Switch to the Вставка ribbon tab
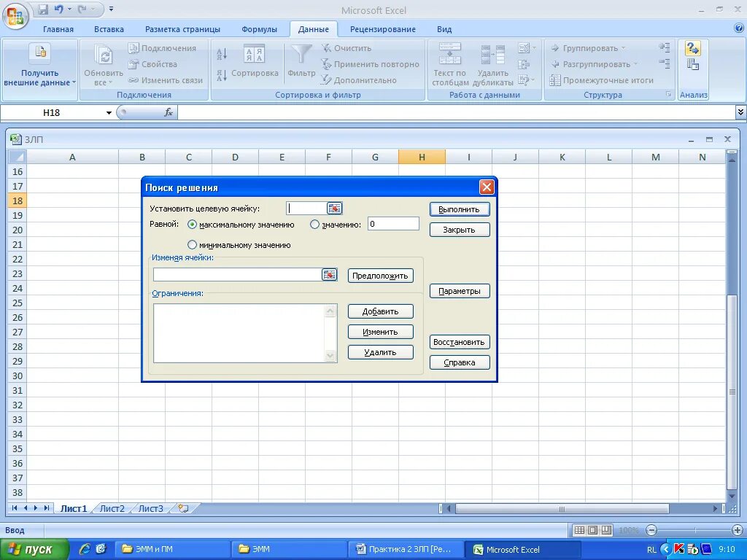Screen dimensions: 747x560 click(109, 29)
